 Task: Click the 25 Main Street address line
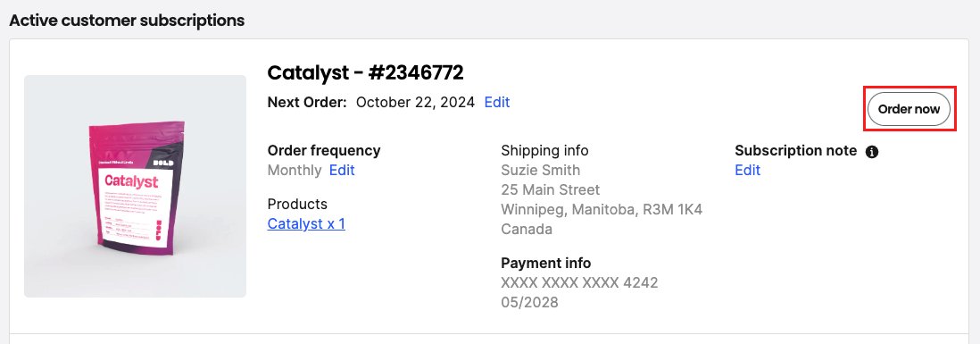pos(551,189)
